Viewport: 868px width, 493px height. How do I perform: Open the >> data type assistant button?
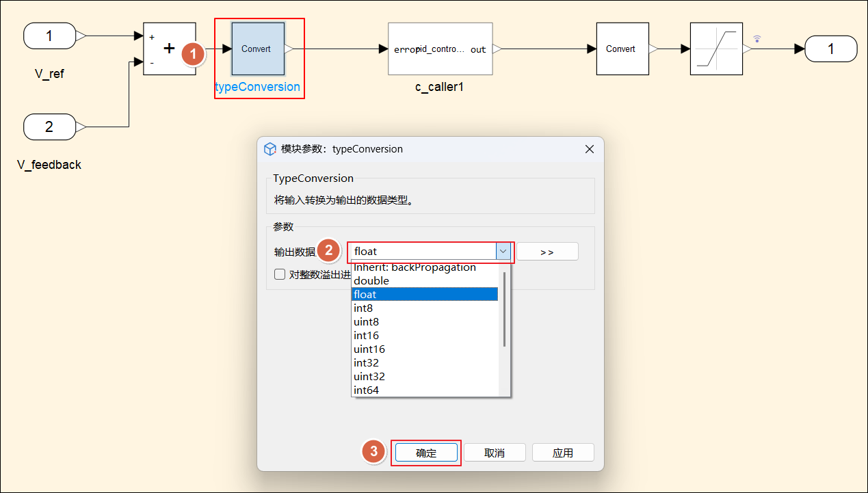547,252
